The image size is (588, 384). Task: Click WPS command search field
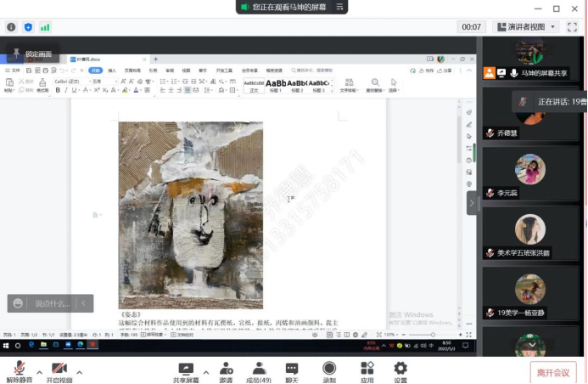[312, 71]
